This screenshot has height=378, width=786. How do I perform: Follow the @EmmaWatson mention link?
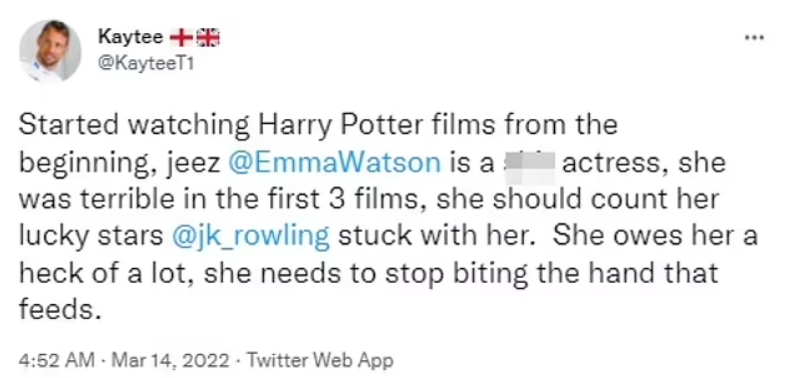tap(335, 163)
